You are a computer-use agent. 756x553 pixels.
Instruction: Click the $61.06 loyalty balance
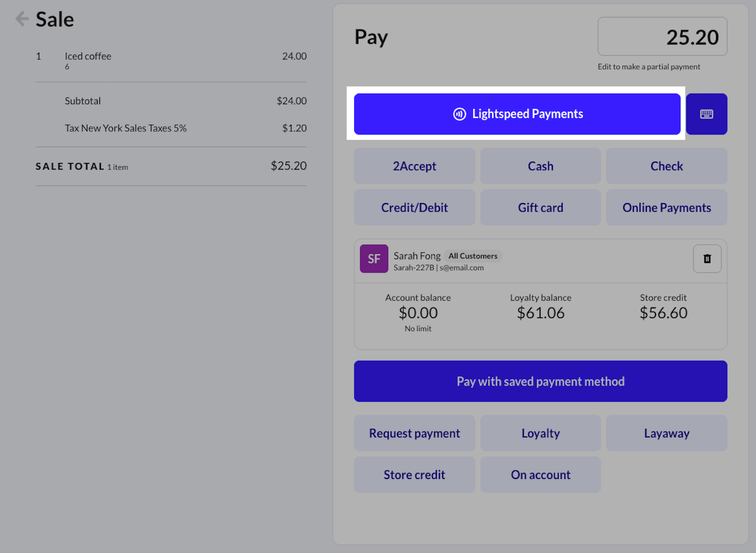point(541,313)
